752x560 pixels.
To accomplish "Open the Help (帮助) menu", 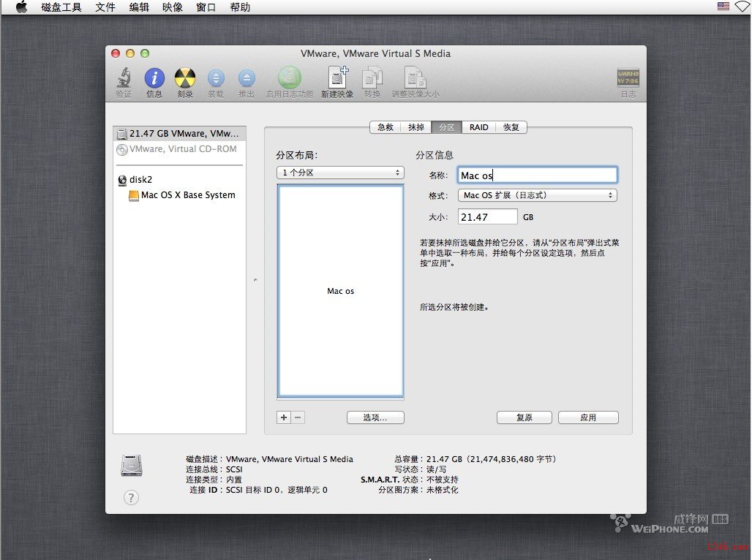I will click(x=240, y=7).
